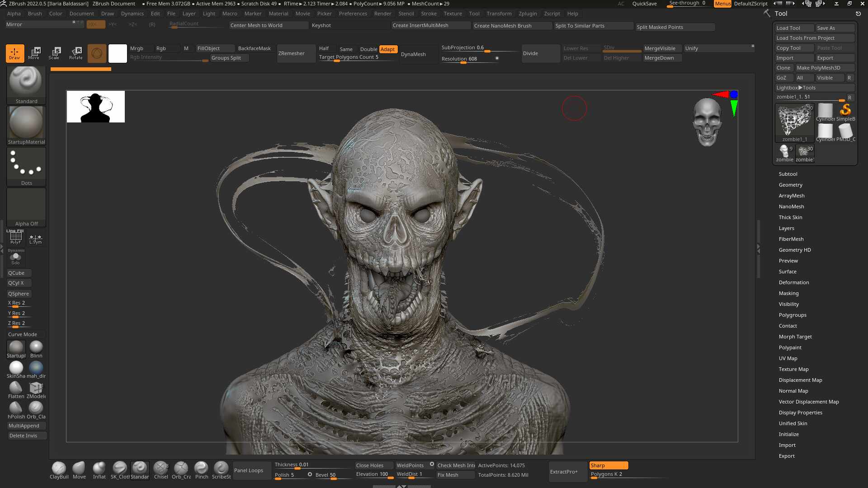Toggle Solo mode button

tap(16, 258)
